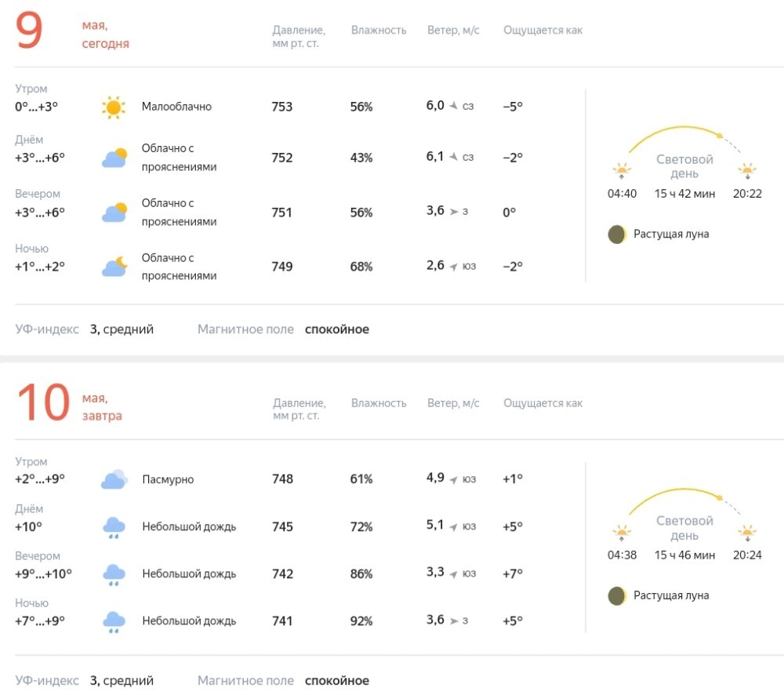The image size is (784, 695).
Task: Click the wind arrow next to 6,0 СЗ
Action: coord(453,106)
